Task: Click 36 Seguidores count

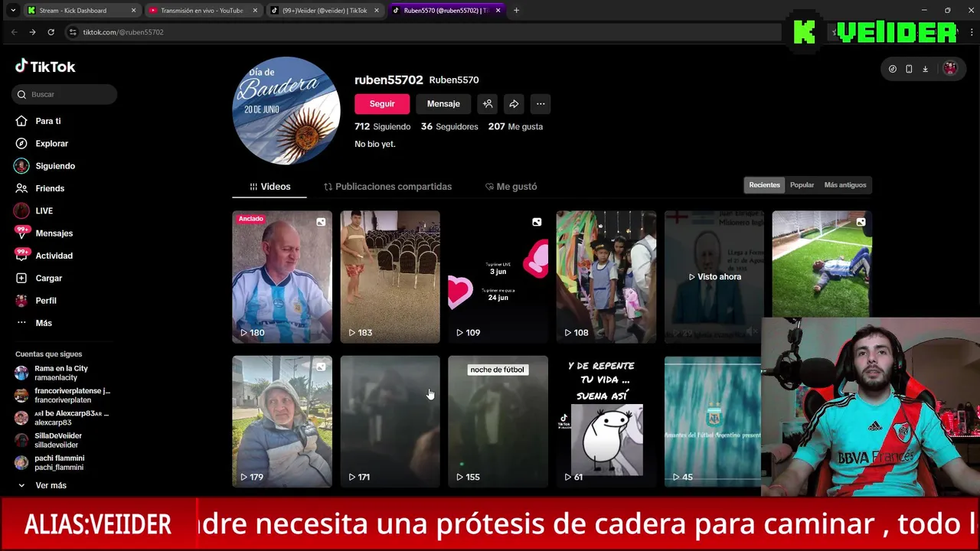Action: [x=449, y=126]
